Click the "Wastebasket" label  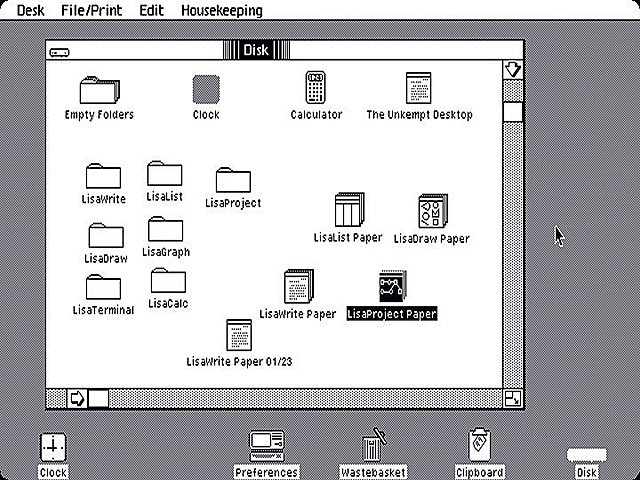click(x=373, y=472)
